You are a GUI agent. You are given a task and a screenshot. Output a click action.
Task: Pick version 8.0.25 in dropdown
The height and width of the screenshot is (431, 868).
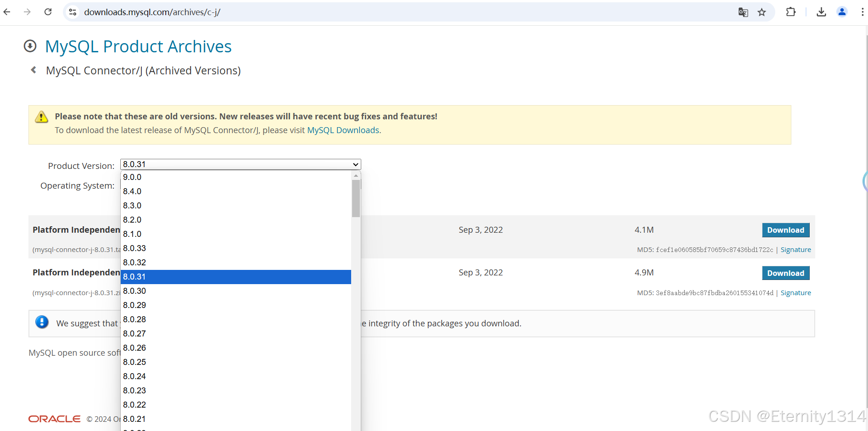[236, 362]
